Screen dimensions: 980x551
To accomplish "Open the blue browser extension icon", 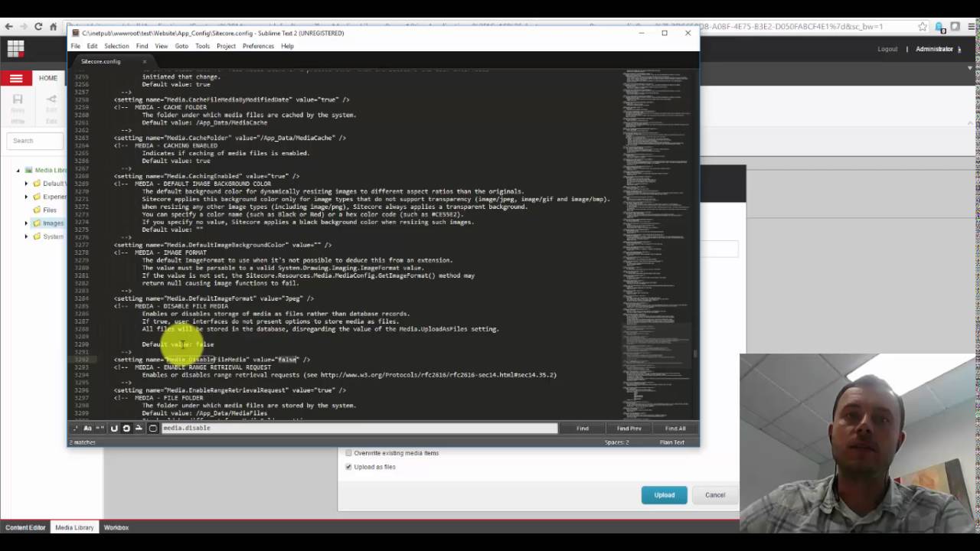I will click(x=941, y=27).
